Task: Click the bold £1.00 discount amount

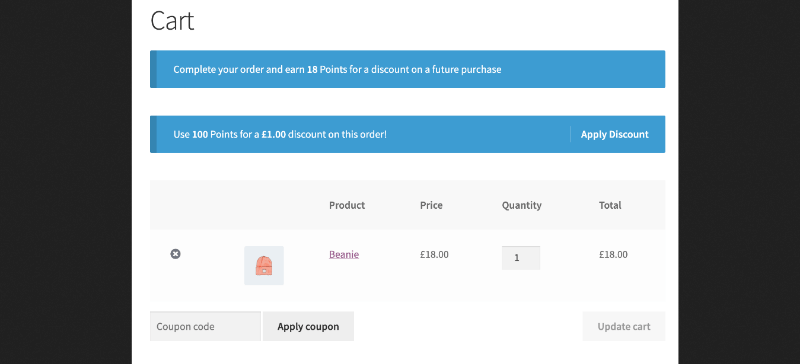Action: (273, 134)
